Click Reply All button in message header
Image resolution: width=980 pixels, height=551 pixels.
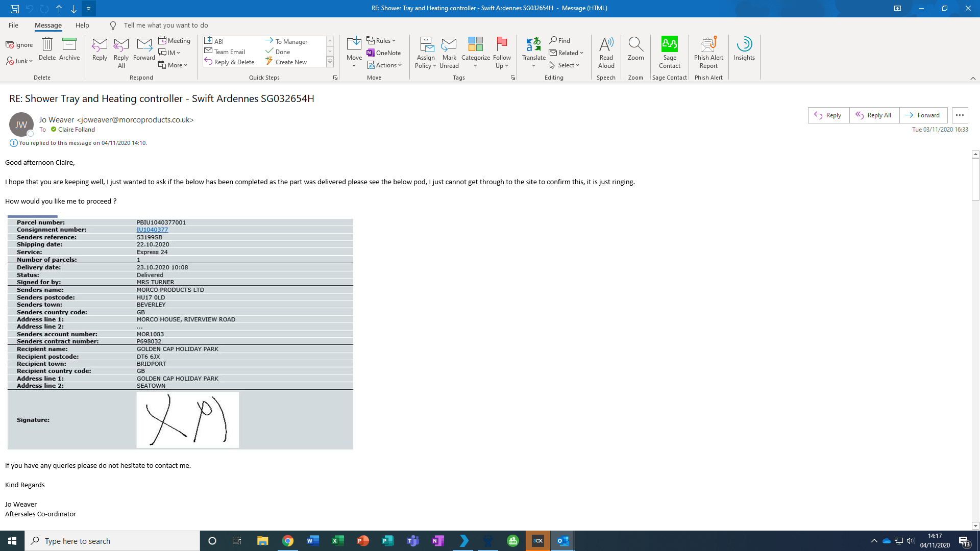(x=874, y=115)
